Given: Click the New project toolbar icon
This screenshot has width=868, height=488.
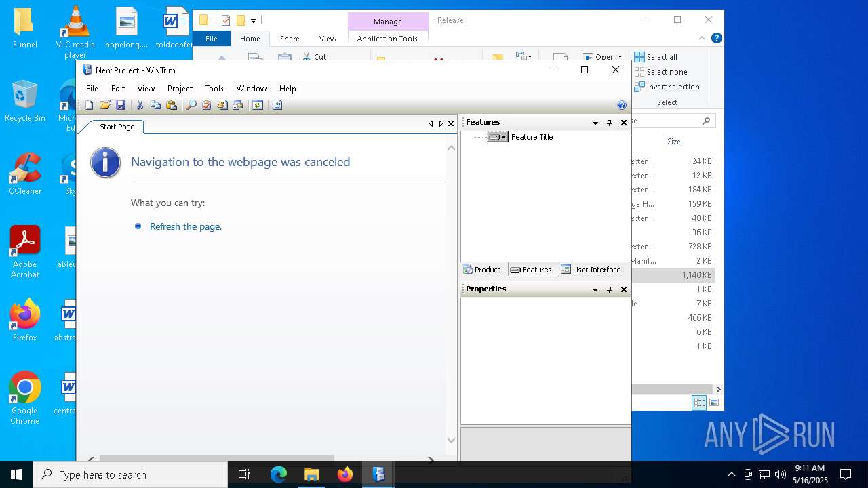Looking at the screenshot, I should click(x=89, y=105).
